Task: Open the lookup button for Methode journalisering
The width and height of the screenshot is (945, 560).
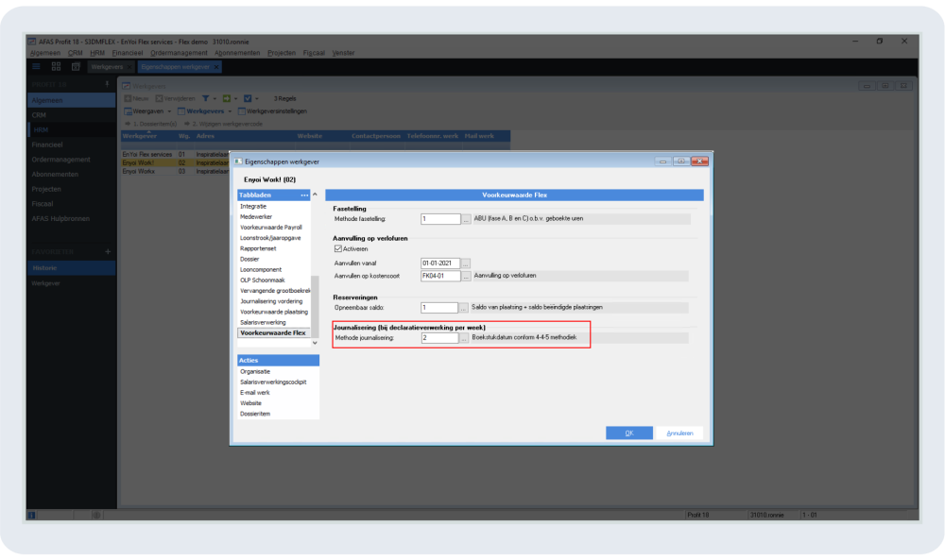Action: click(463, 338)
